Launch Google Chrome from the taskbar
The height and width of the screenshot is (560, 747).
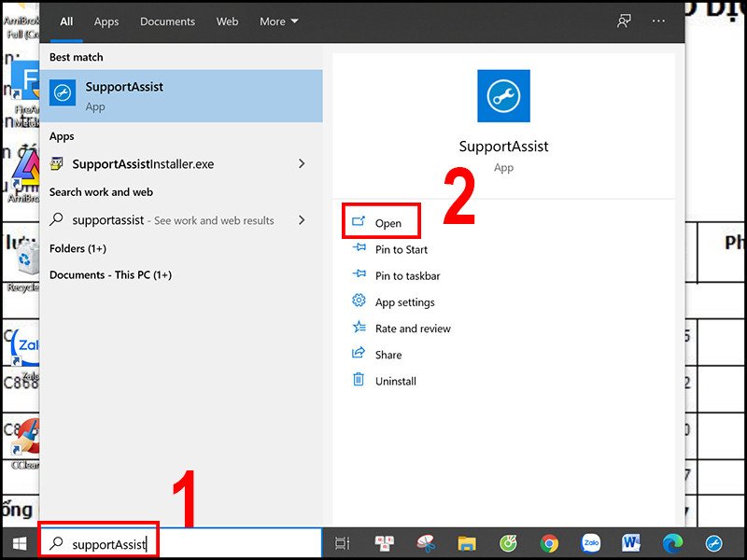click(550, 542)
